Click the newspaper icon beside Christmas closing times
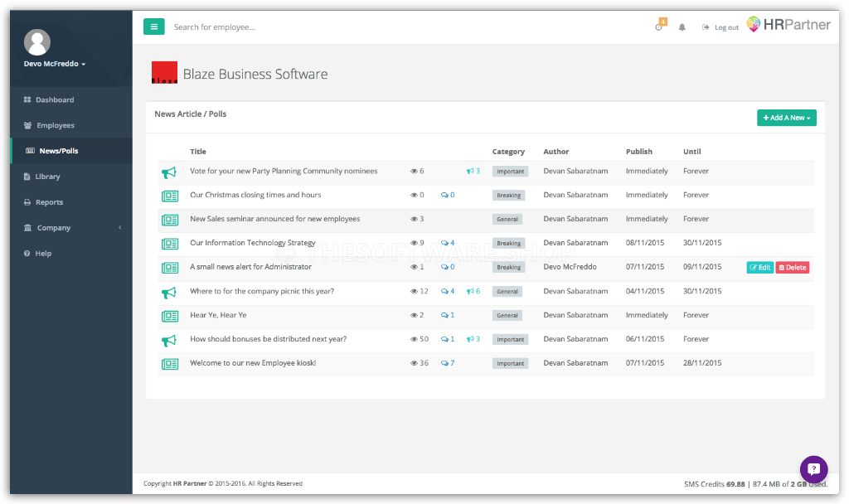 pos(169,196)
